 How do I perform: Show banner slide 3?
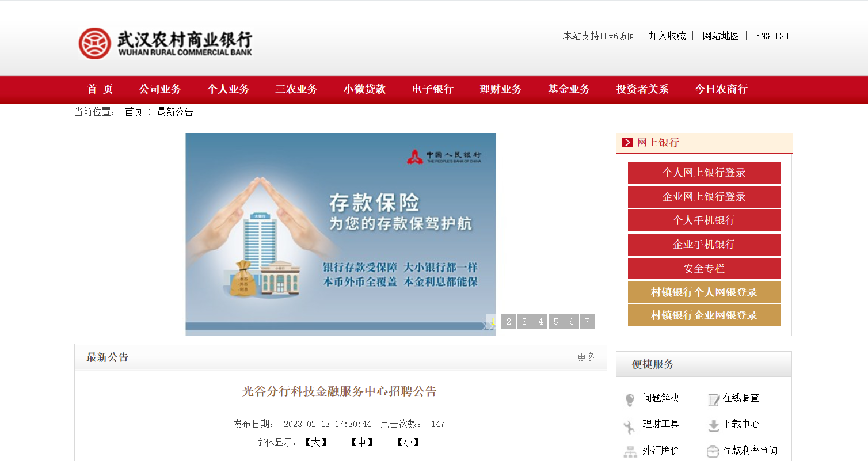(x=524, y=322)
